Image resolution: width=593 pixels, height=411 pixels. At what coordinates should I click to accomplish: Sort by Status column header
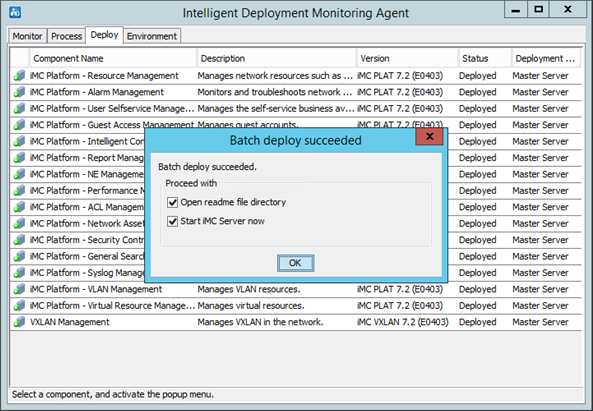click(x=485, y=58)
